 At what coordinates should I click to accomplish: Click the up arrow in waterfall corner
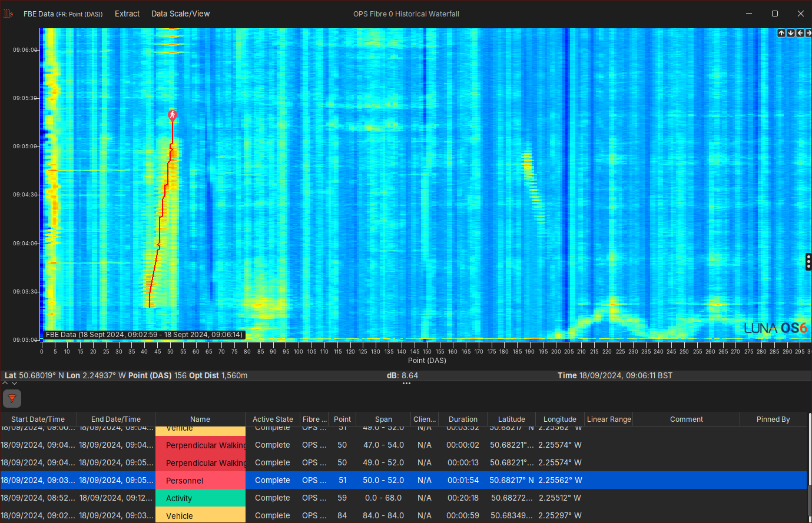tap(781, 33)
